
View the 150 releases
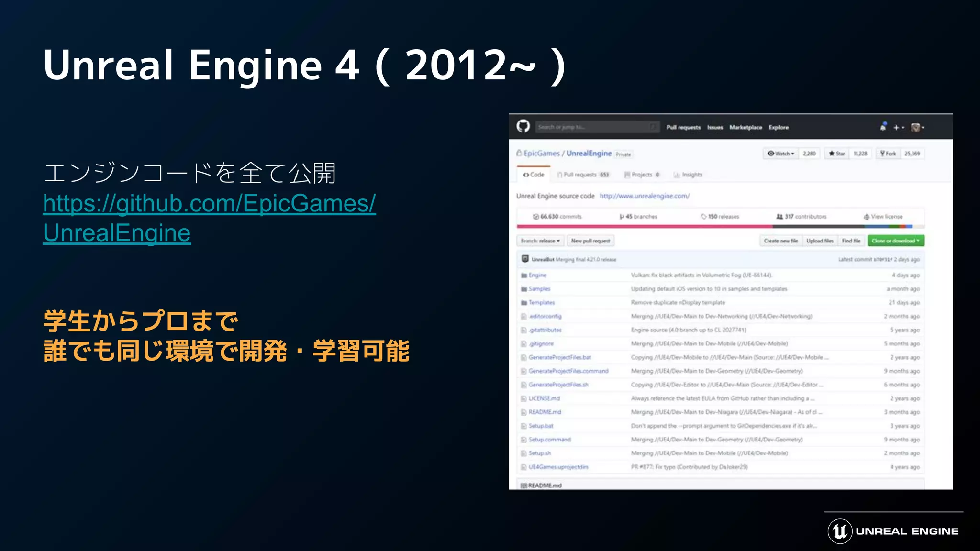720,217
